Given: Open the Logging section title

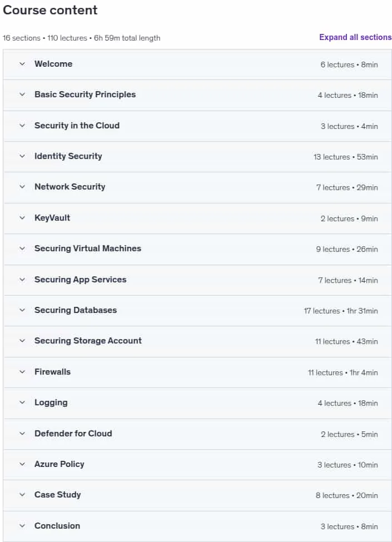Looking at the screenshot, I should coord(51,402).
